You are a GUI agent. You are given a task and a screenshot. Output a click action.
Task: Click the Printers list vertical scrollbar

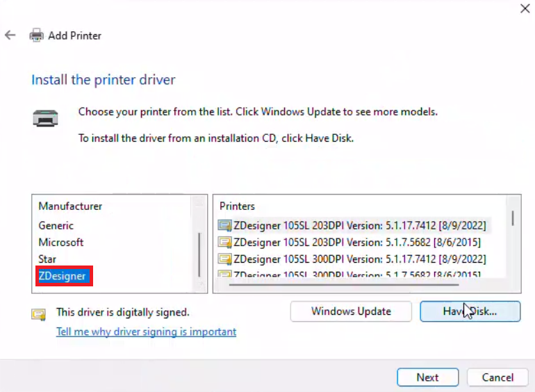click(513, 218)
